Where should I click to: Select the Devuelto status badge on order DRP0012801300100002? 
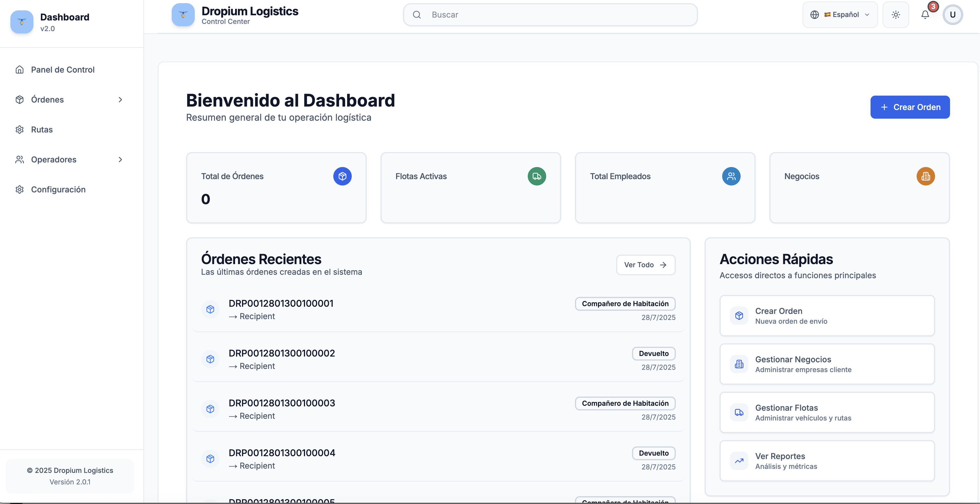click(x=653, y=353)
